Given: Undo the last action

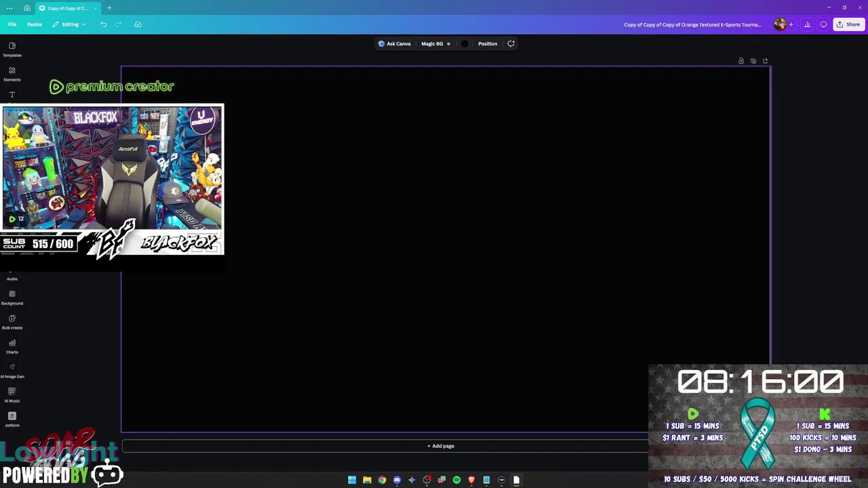Looking at the screenshot, I should 103,24.
